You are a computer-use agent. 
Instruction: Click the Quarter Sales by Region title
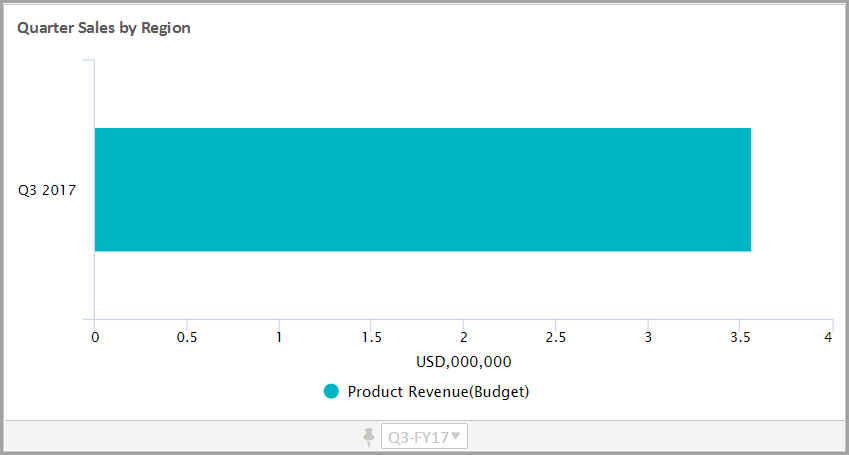(104, 28)
